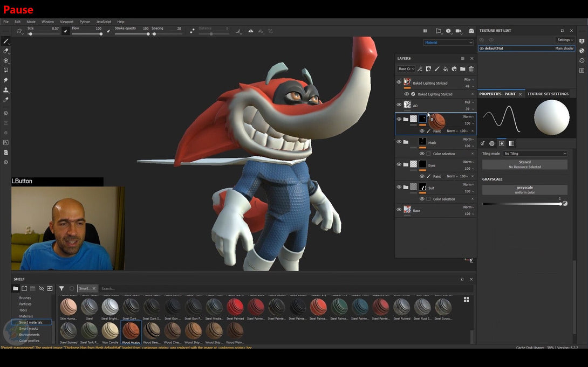588x367 pixels.
Task: Select the Paint brush tool
Action: 5,41
